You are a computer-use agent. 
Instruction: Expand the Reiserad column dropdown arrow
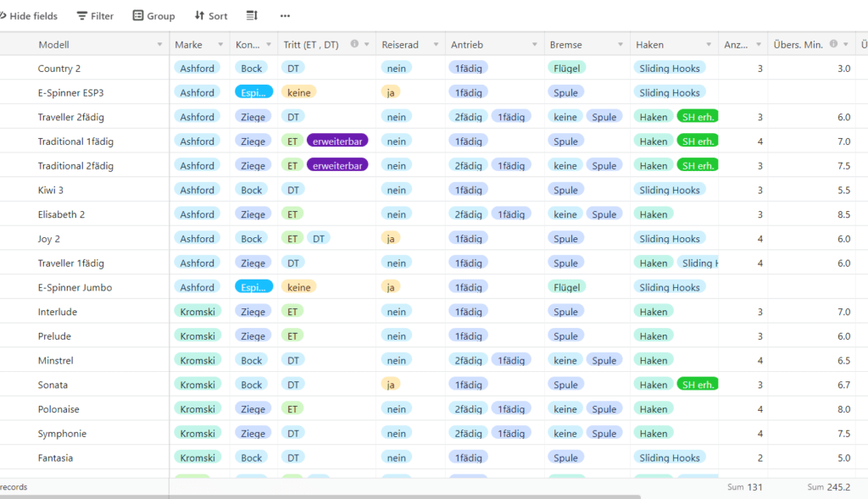click(436, 45)
